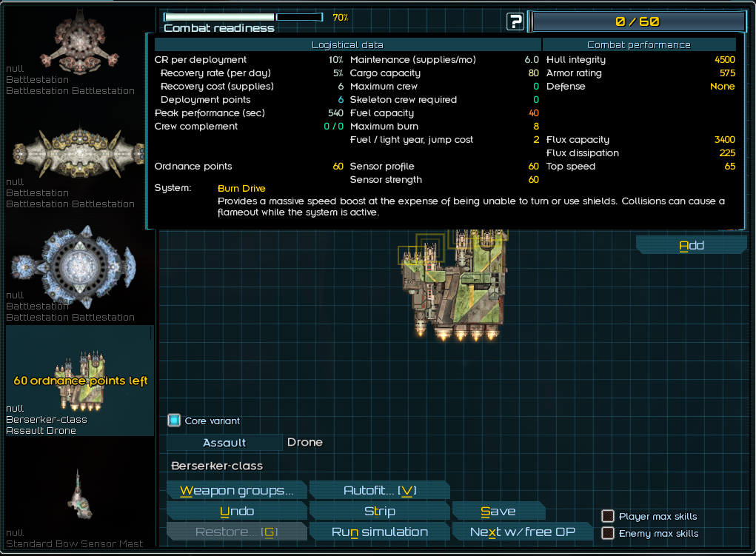Select the Standard Bow Sensor Mast thumbnail
The image size is (756, 556).
[77, 495]
